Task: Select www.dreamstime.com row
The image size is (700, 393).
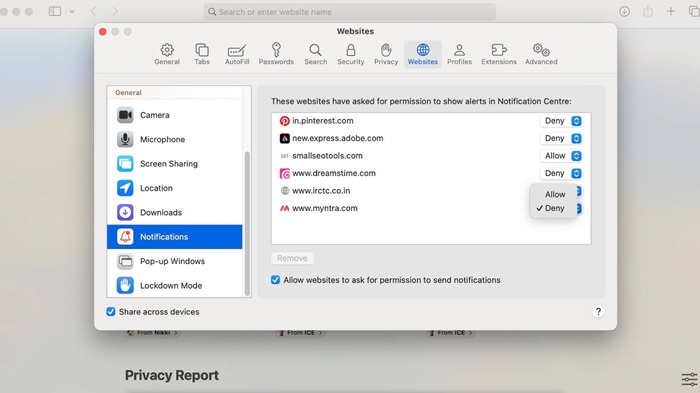Action: (x=431, y=173)
